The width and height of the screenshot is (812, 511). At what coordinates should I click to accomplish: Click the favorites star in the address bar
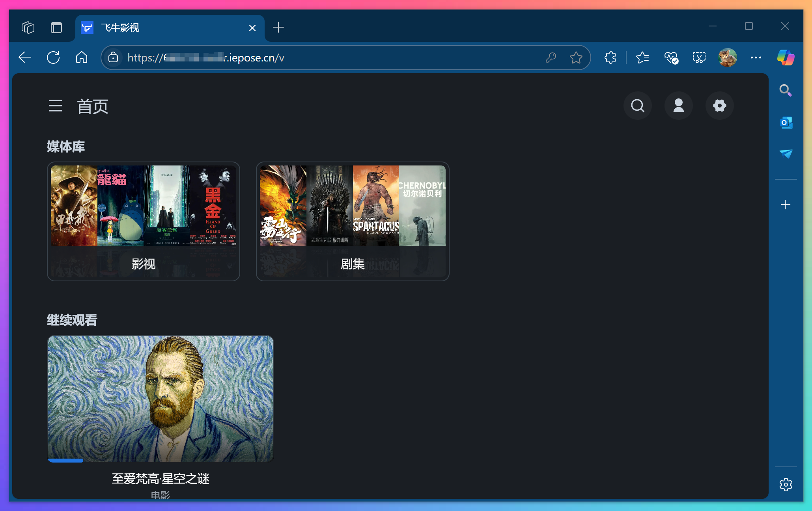tap(576, 58)
